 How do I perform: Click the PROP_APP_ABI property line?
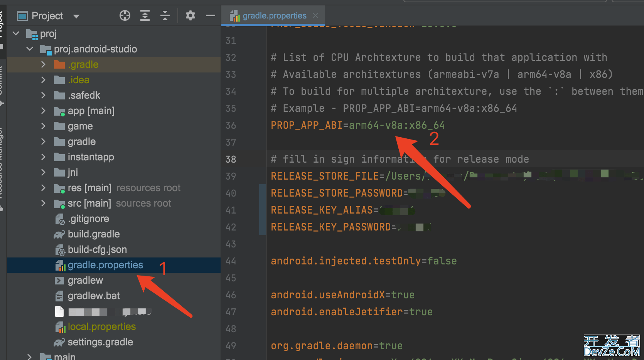tap(357, 125)
